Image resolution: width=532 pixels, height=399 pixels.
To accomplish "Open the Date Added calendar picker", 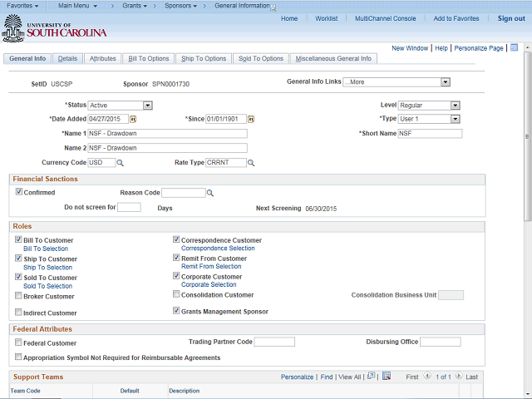I will point(132,119).
